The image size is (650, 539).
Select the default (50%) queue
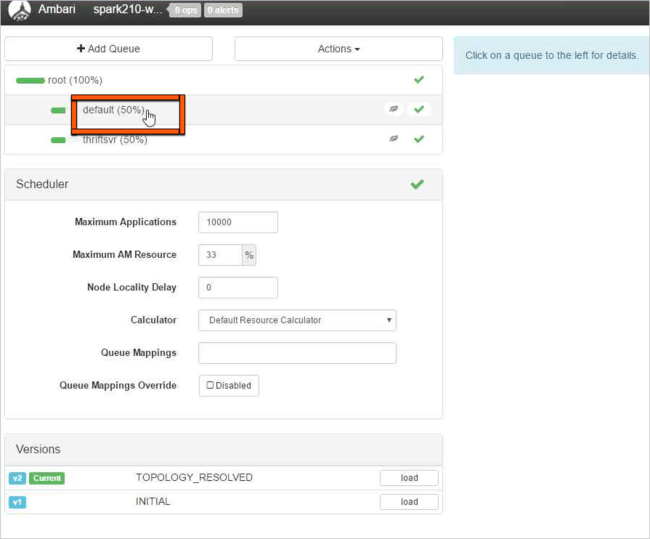[x=114, y=110]
